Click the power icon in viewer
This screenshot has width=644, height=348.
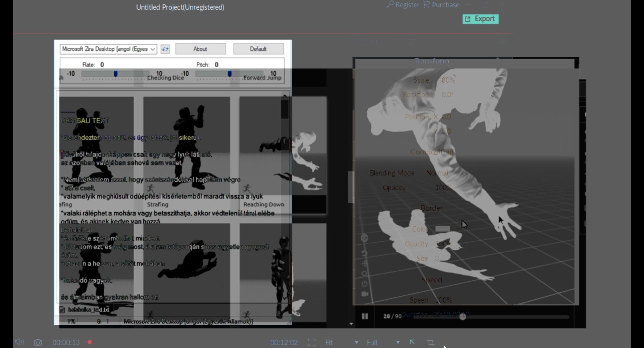pyautogui.click(x=365, y=284)
